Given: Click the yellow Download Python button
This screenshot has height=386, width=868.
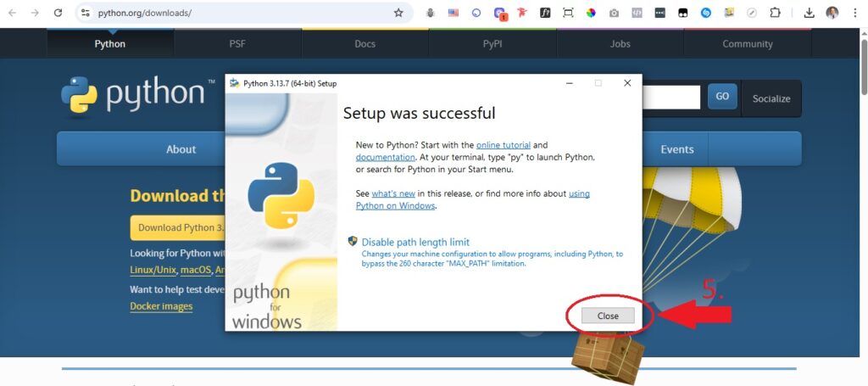Looking at the screenshot, I should [x=178, y=227].
